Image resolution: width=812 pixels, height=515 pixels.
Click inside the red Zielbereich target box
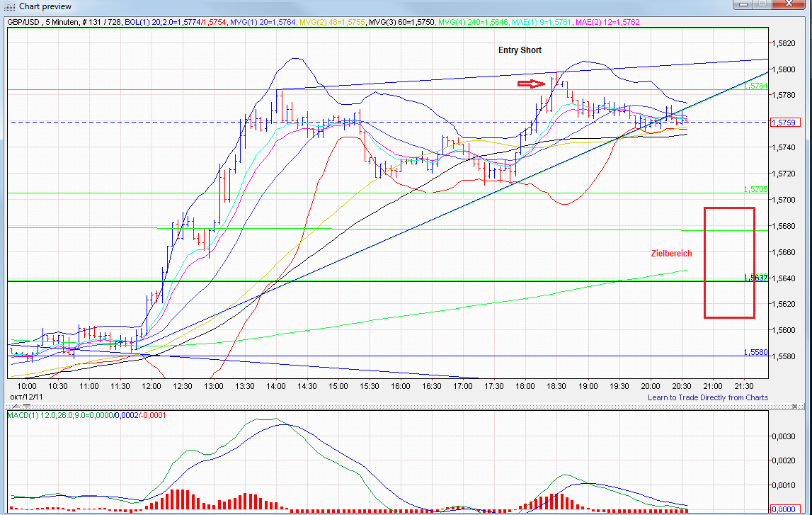729,262
